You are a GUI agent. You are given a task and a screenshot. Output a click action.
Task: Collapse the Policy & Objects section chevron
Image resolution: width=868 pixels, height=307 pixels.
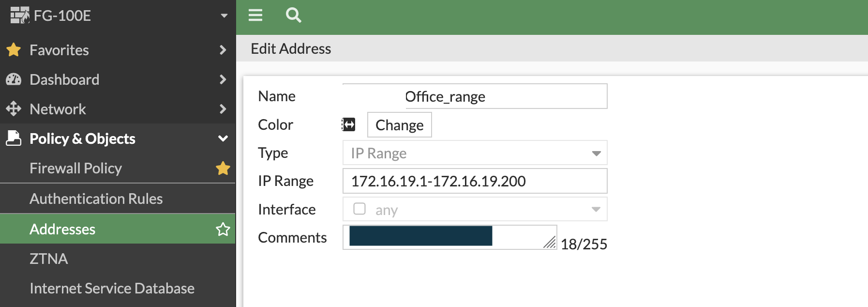tap(223, 138)
